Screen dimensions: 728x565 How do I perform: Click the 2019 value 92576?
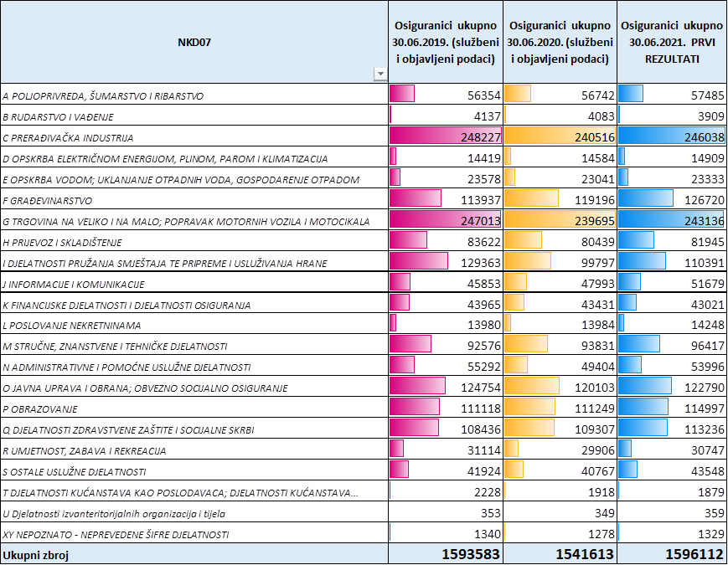point(483,346)
